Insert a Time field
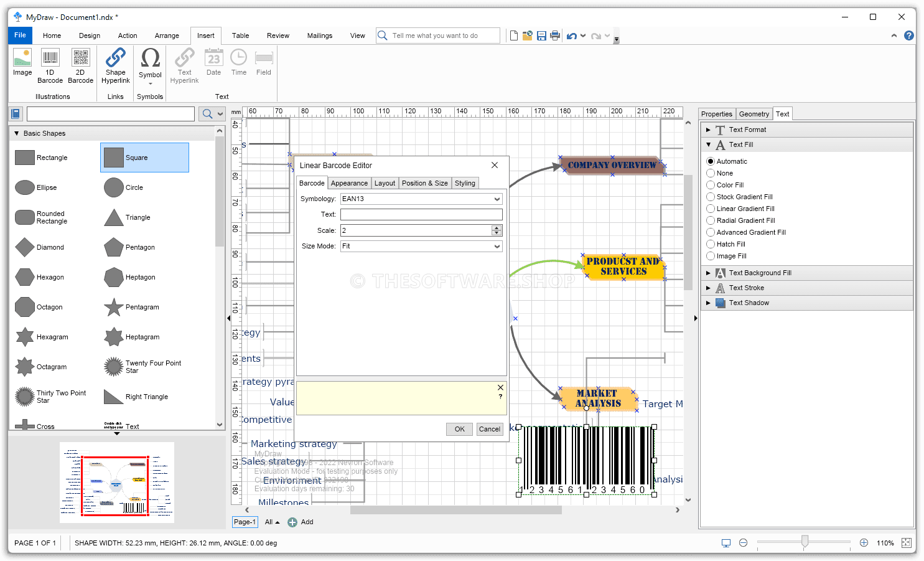The width and height of the screenshot is (924, 561). (239, 62)
